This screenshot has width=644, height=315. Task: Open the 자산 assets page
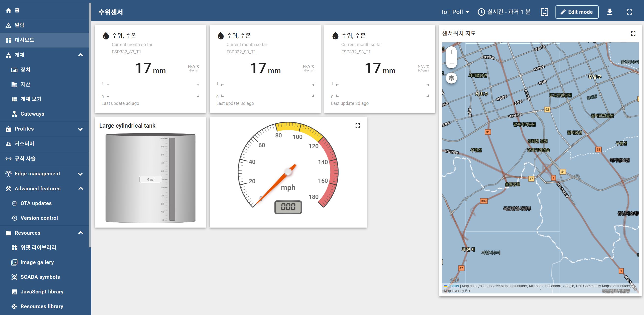click(45, 85)
